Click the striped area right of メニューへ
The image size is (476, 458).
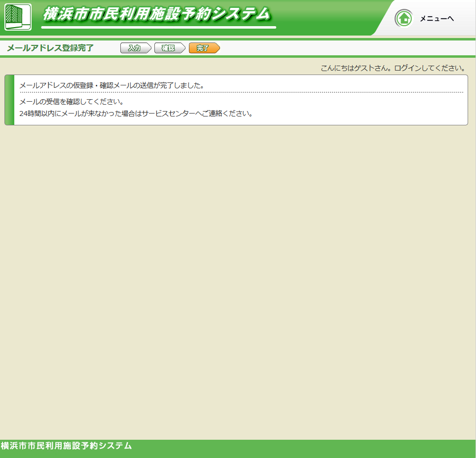(x=466, y=19)
